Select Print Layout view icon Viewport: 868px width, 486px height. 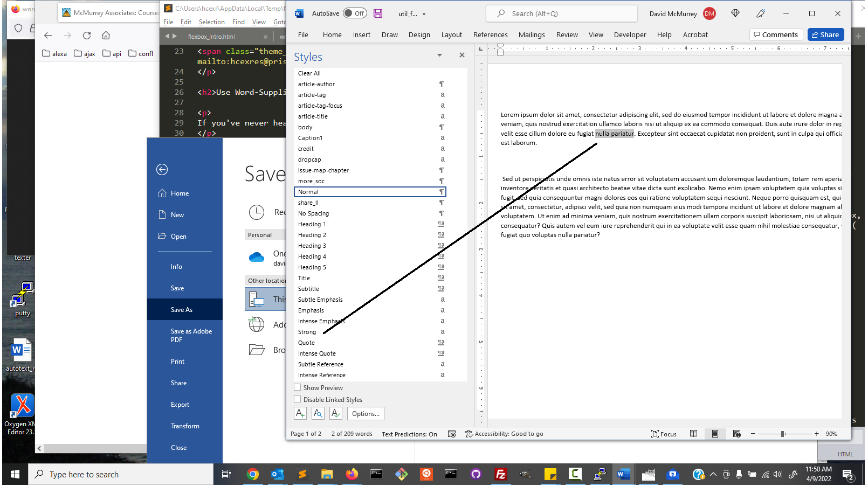coord(715,434)
